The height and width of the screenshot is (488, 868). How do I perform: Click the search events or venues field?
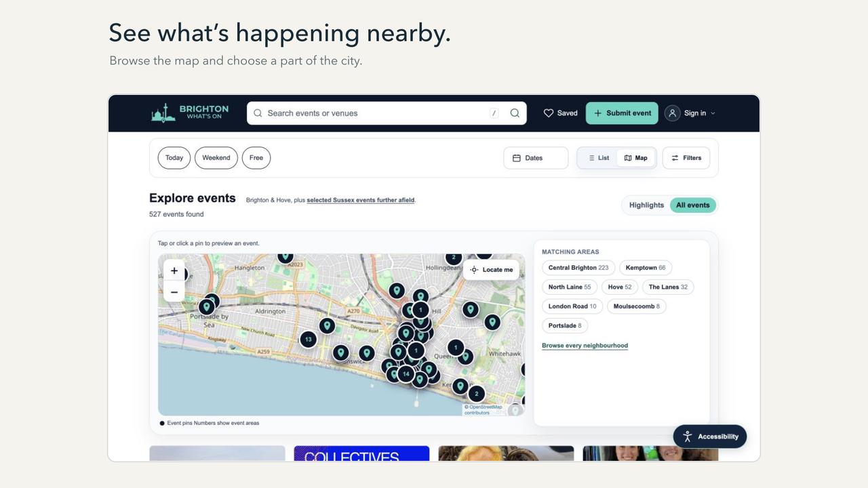point(387,113)
